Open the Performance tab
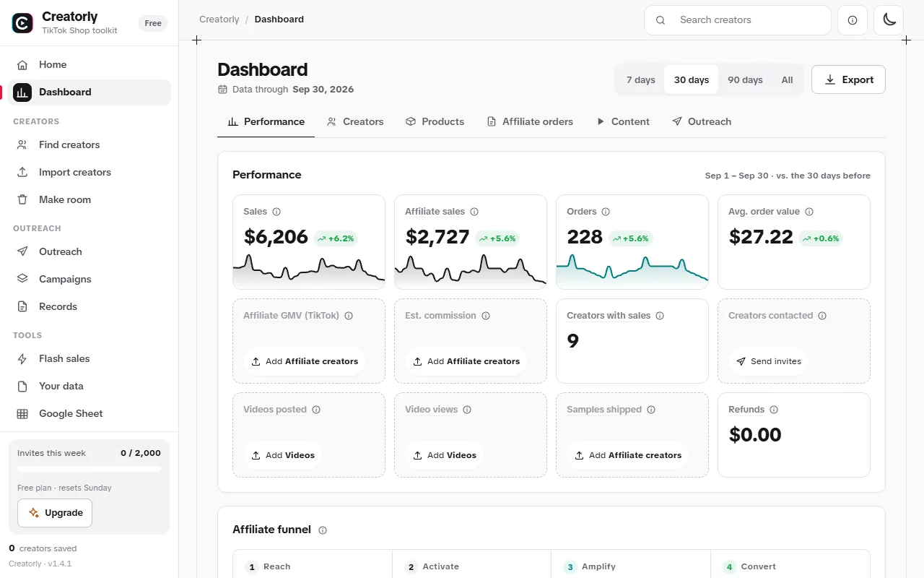 pos(266,121)
